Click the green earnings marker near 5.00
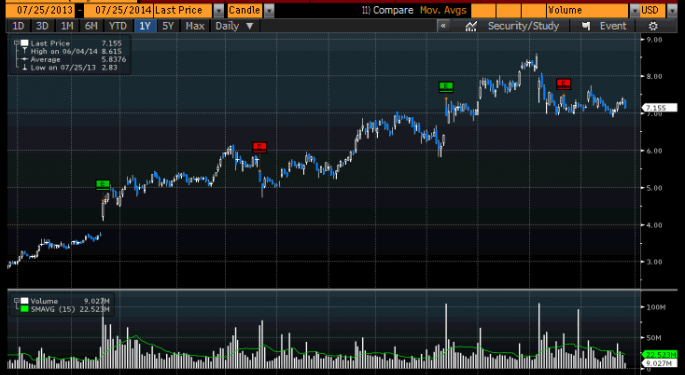 coord(103,184)
